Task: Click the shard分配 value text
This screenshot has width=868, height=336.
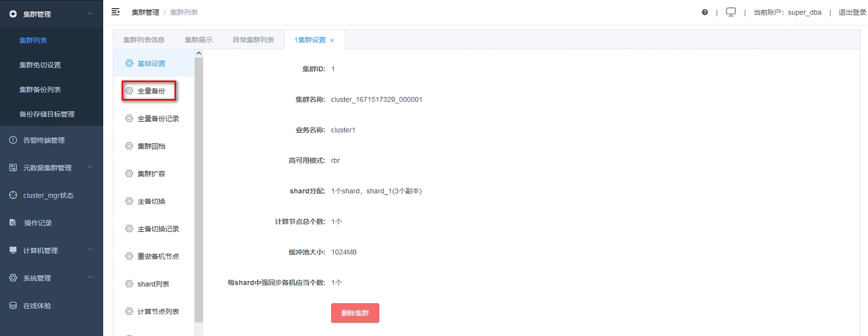Action: coord(376,191)
